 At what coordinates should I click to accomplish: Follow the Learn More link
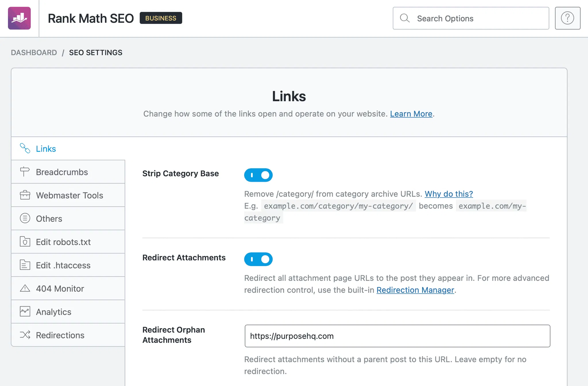coord(411,114)
